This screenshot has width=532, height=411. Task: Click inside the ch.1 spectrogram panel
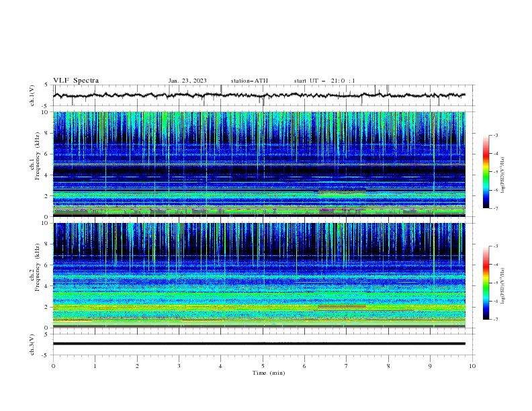(x=259, y=164)
